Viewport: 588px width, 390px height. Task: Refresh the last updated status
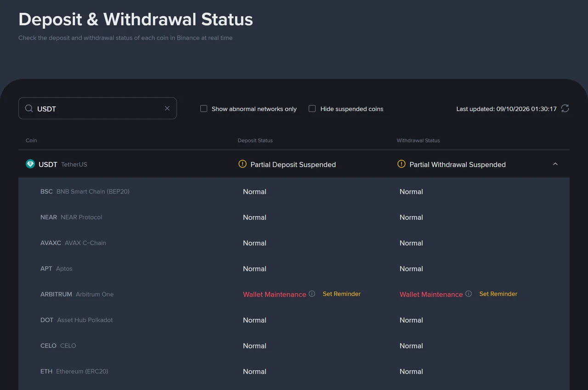565,108
